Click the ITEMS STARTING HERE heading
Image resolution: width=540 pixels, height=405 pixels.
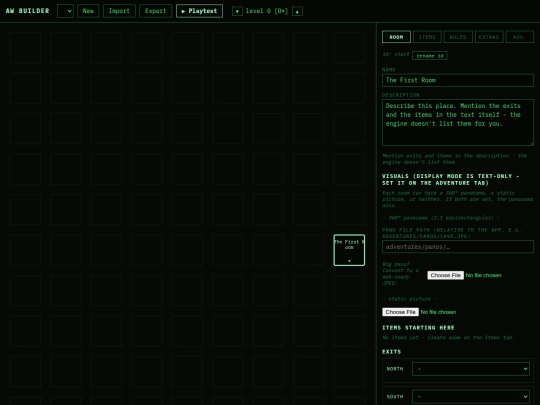point(418,328)
